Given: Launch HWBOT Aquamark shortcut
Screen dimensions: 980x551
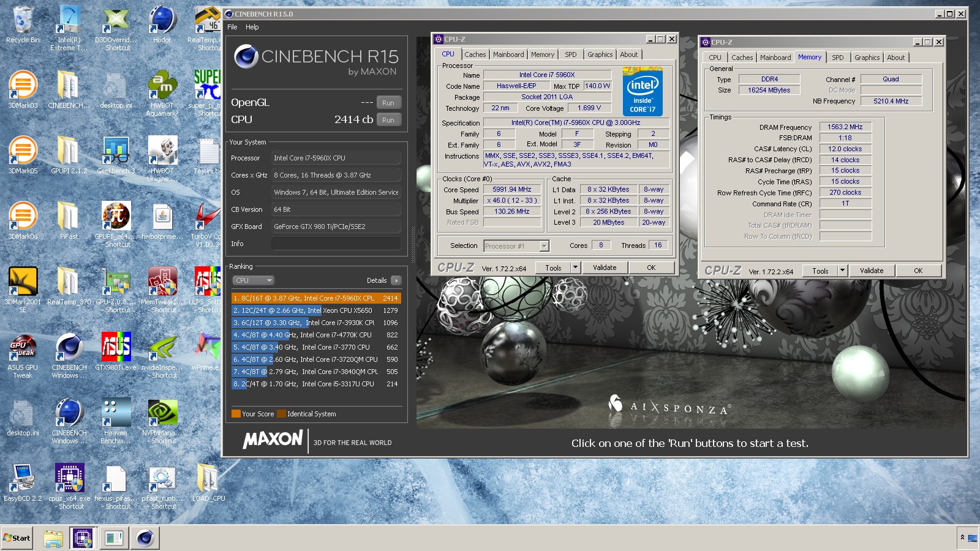Looking at the screenshot, I should [162, 93].
